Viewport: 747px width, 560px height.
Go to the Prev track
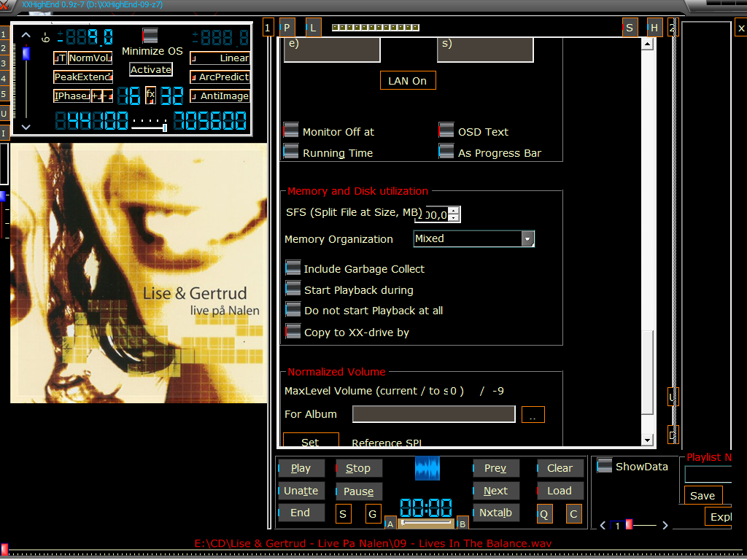(x=496, y=468)
